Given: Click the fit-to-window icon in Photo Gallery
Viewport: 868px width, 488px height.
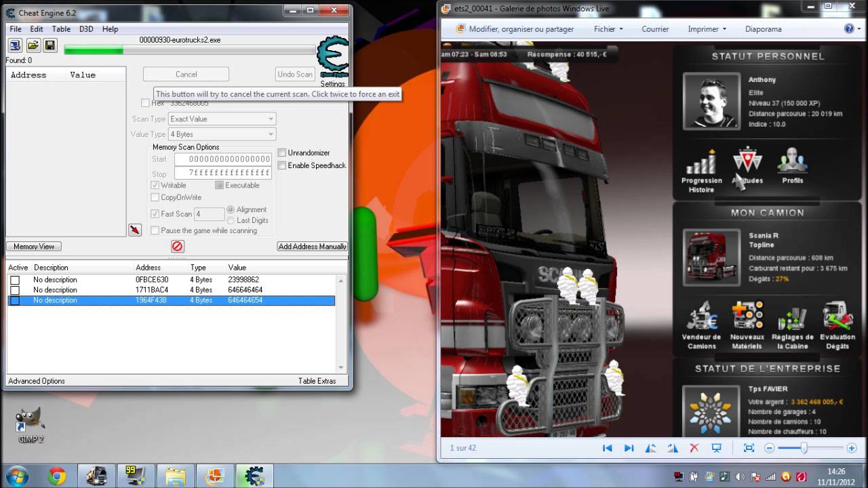Looking at the screenshot, I should coord(749,448).
